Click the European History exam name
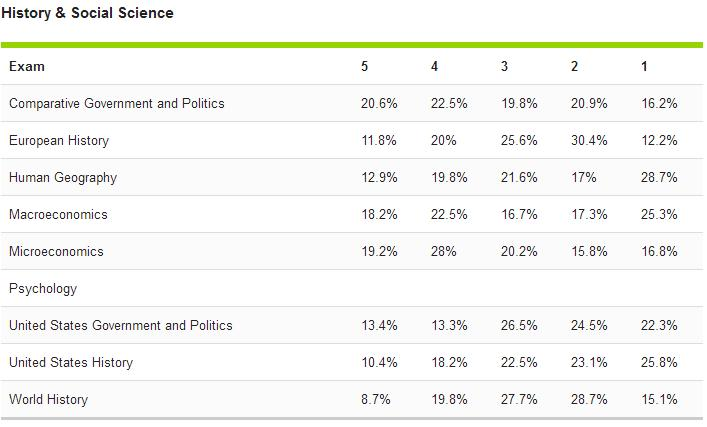 click(x=59, y=141)
